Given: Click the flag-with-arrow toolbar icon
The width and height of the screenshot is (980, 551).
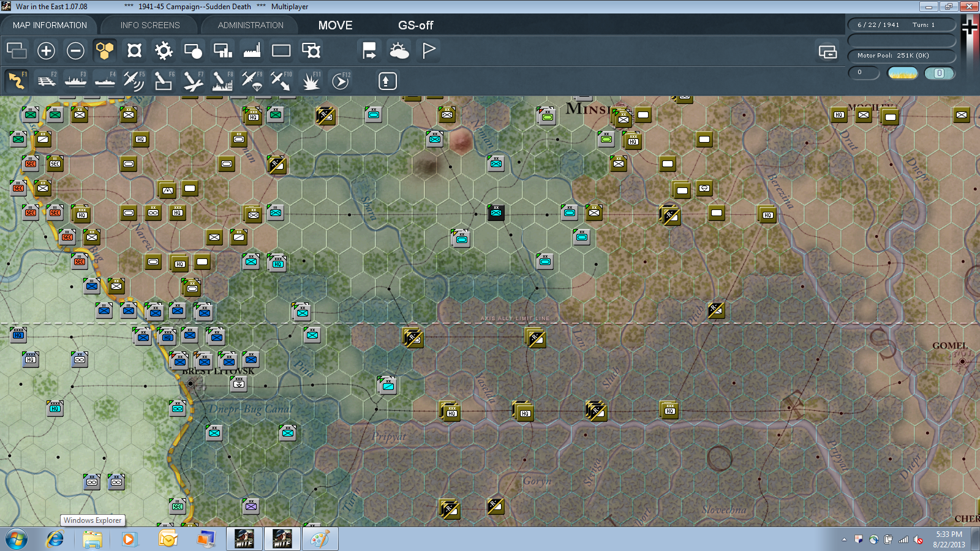Looking at the screenshot, I should [369, 50].
